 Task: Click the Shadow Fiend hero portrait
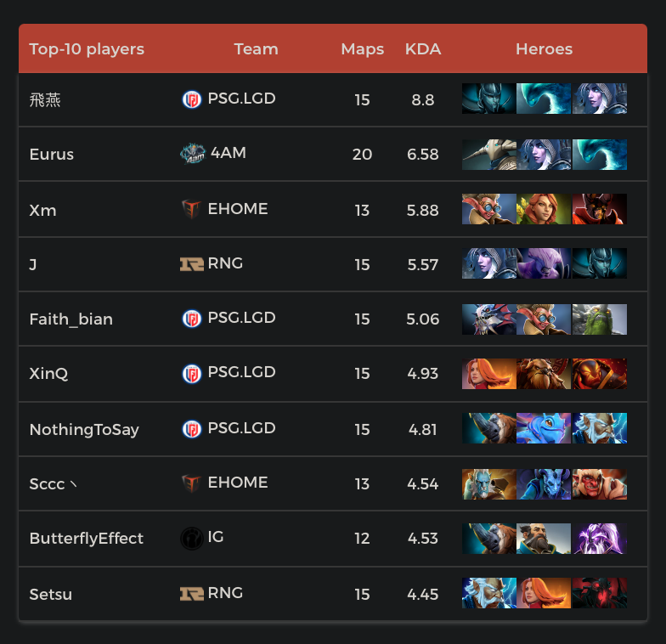coord(599,593)
